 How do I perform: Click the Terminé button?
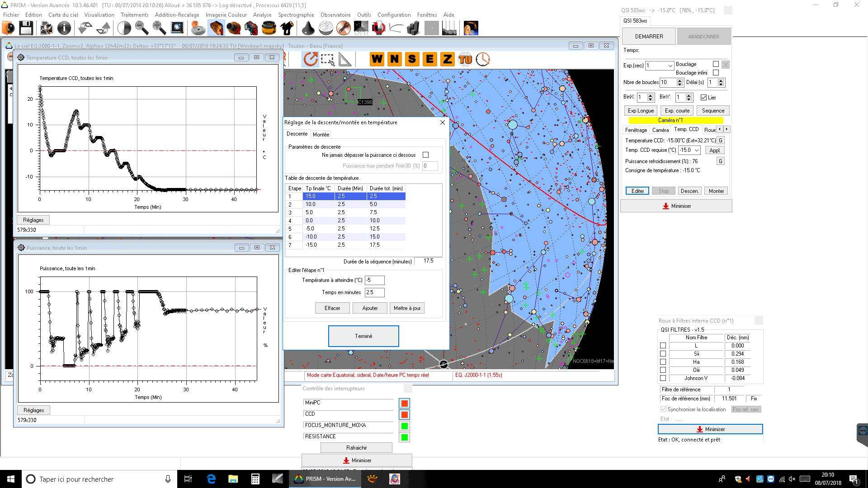point(363,336)
